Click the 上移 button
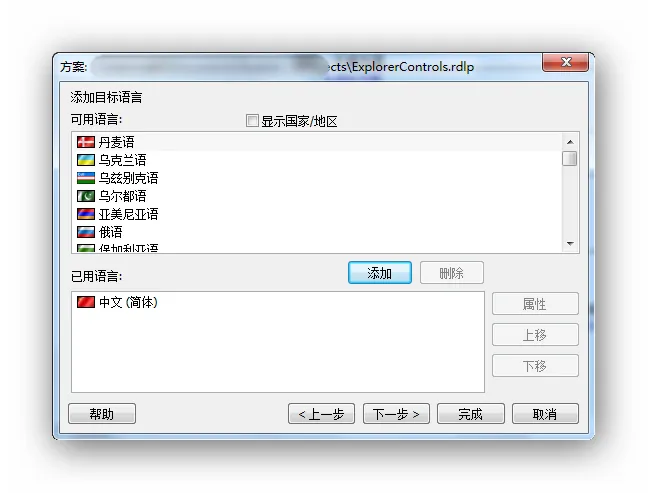 [535, 335]
